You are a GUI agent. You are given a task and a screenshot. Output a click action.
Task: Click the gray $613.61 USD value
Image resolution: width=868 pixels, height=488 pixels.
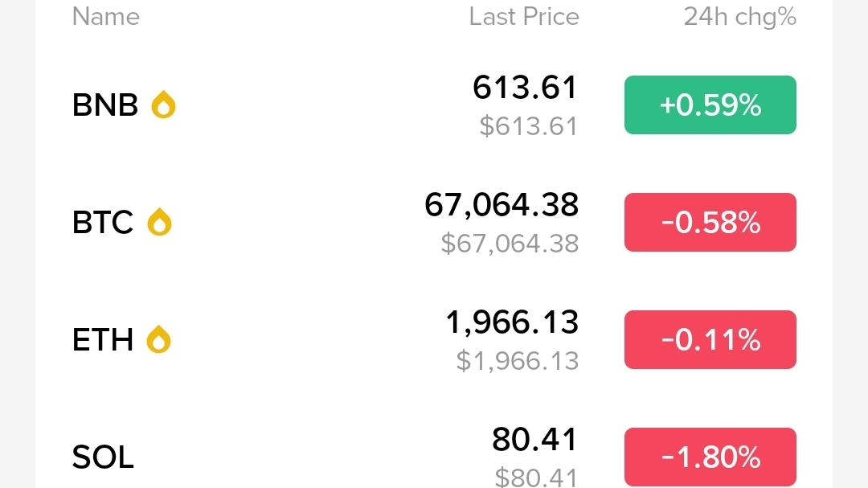pyautogui.click(x=528, y=126)
